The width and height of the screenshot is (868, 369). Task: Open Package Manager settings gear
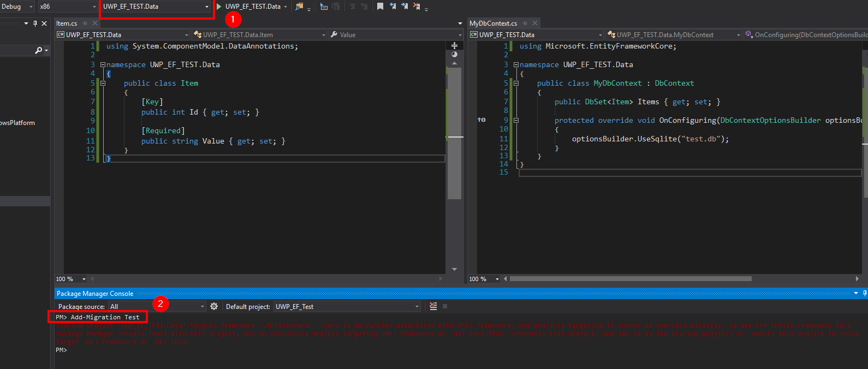coord(214,306)
